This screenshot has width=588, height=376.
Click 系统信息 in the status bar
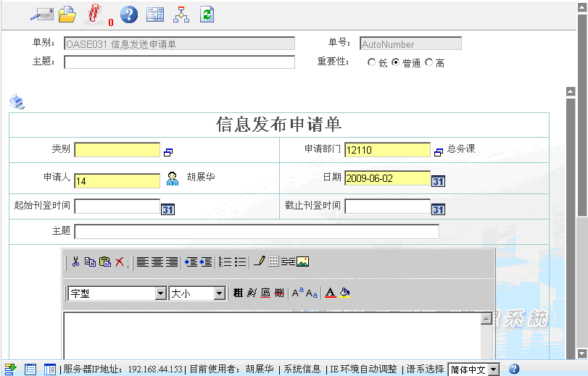[302, 369]
